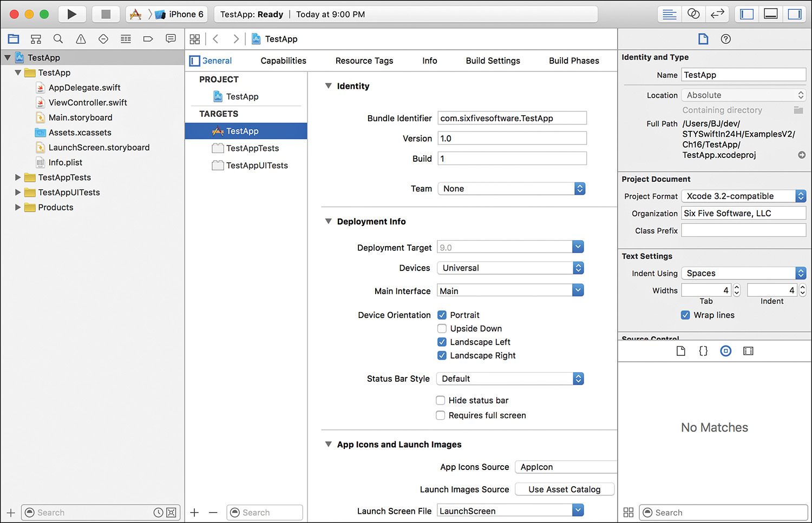
Task: Remove selected target with minus button
Action: [213, 512]
